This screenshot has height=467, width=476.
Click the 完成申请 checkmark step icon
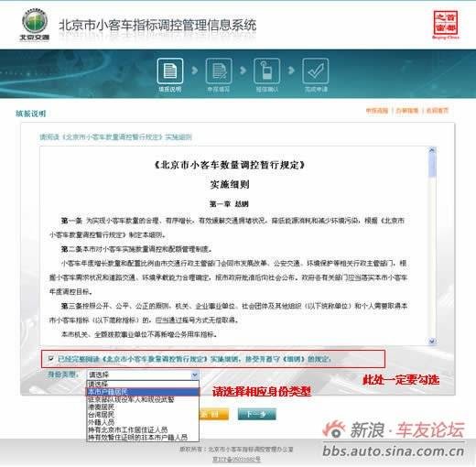tap(316, 71)
